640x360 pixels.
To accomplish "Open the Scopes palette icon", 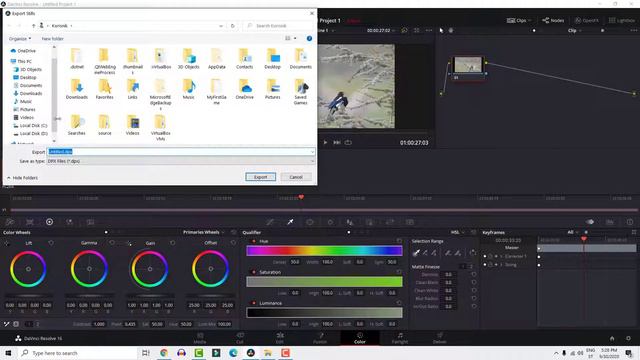I will (x=610, y=222).
